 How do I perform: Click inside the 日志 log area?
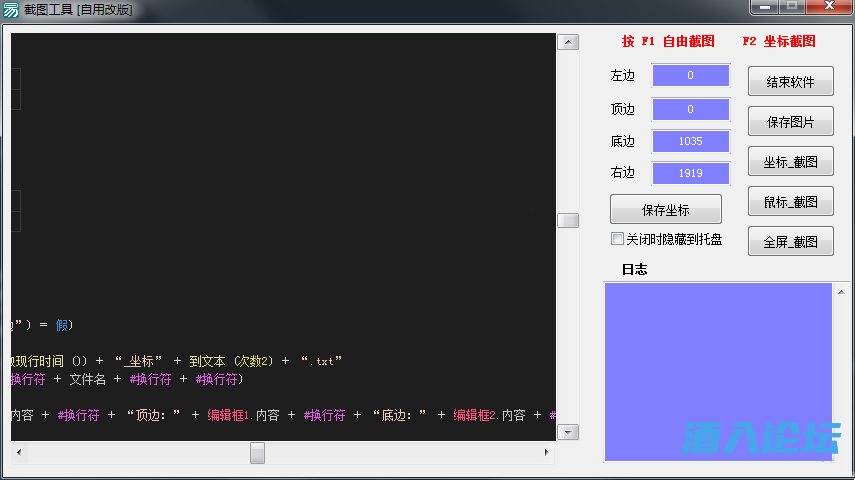click(x=718, y=370)
